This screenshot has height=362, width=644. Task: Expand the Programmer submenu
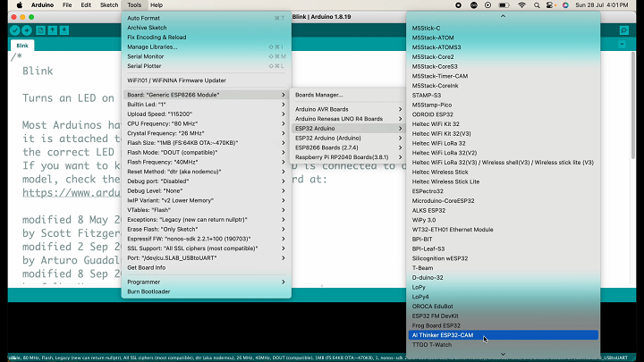[207, 282]
